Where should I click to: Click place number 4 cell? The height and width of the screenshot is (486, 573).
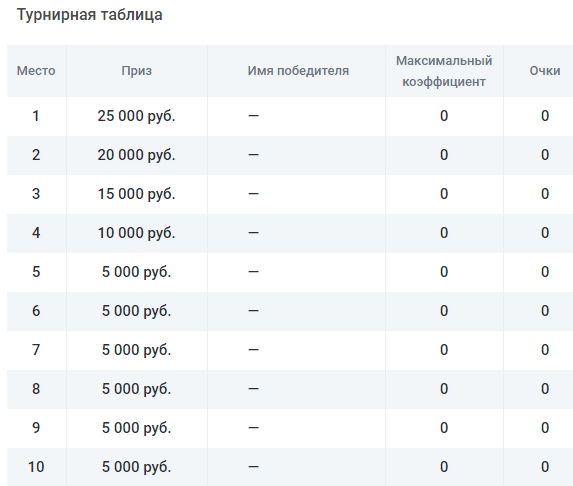click(36, 233)
